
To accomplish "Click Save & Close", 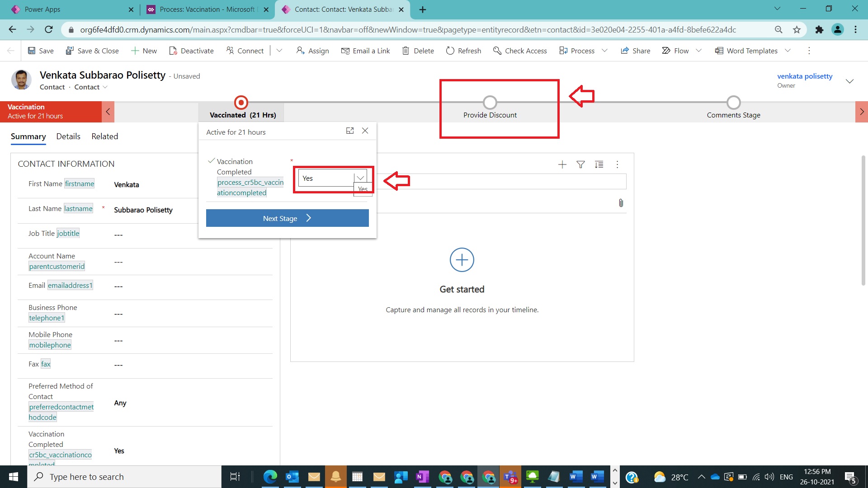I will 92,51.
